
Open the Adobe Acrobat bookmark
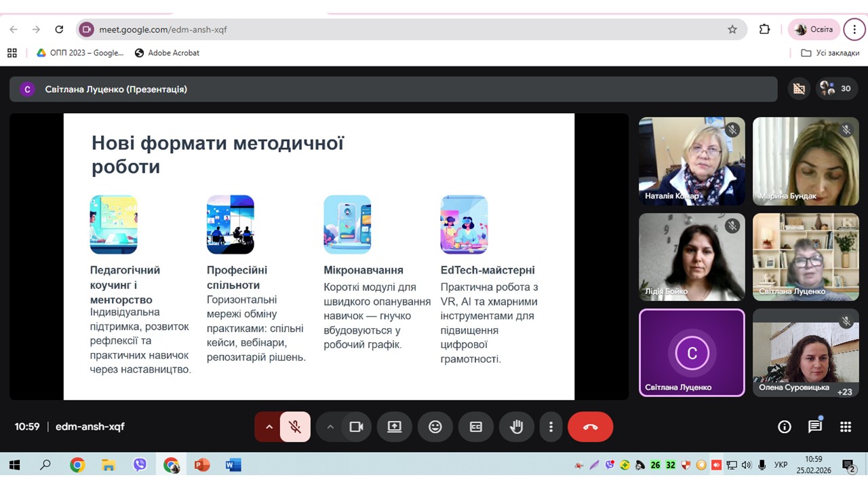point(167,53)
